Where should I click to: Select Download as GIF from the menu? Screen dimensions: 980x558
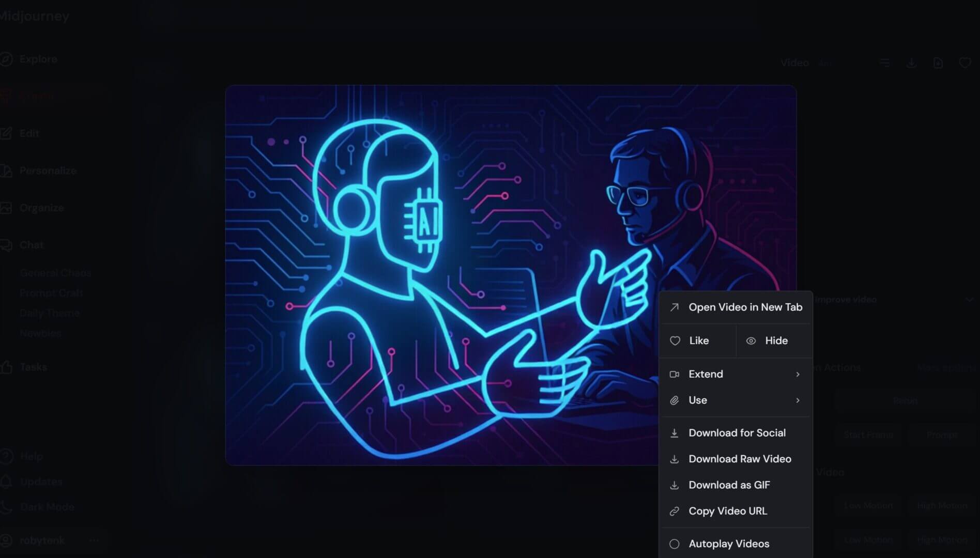729,485
